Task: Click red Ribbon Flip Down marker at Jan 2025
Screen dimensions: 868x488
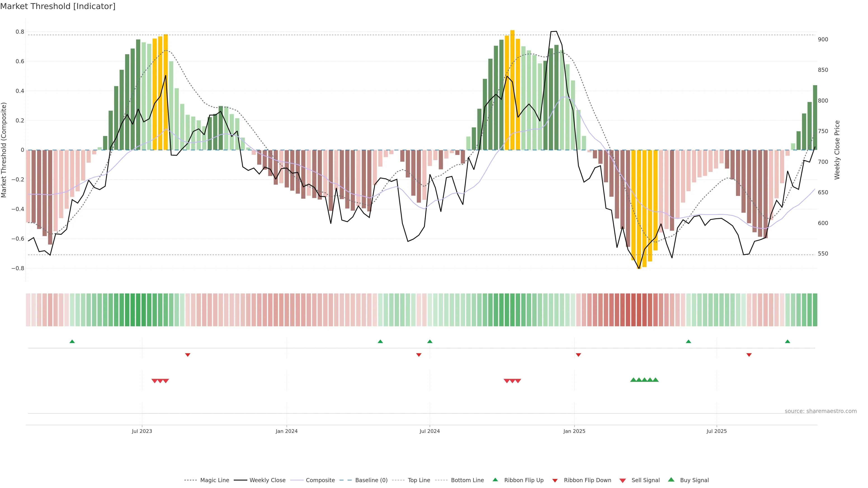Action: click(x=579, y=355)
